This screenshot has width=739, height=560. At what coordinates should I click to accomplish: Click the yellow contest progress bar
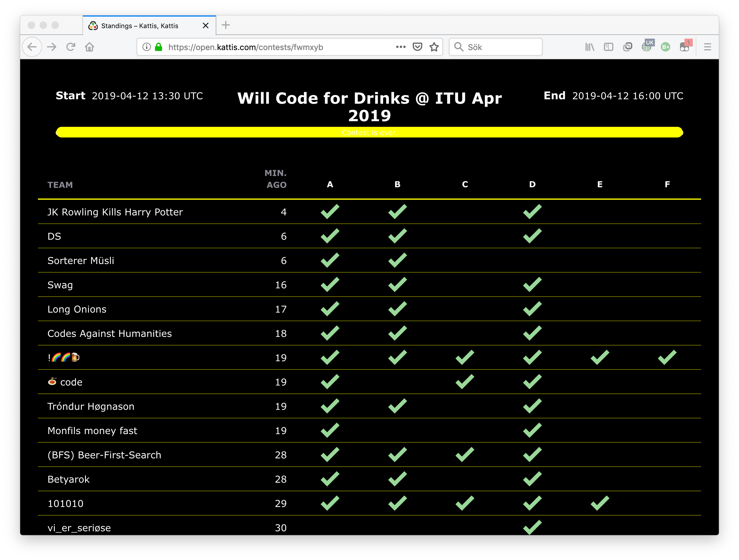coord(369,132)
